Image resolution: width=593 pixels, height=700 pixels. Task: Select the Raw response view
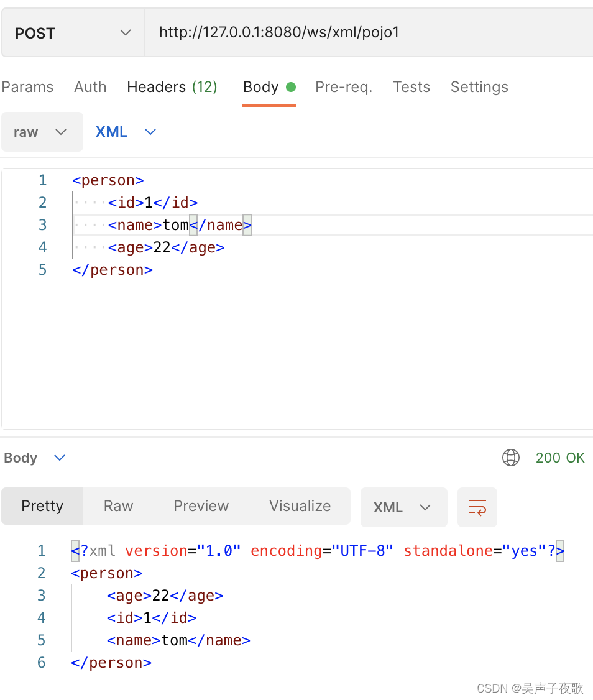[118, 506]
